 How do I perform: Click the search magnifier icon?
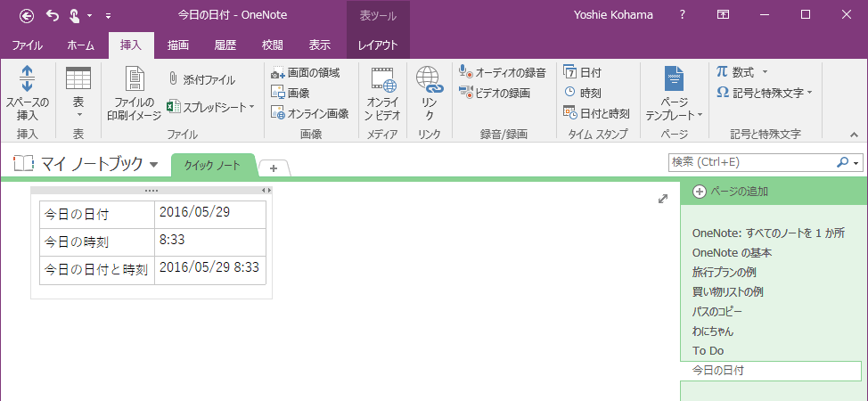tap(842, 162)
